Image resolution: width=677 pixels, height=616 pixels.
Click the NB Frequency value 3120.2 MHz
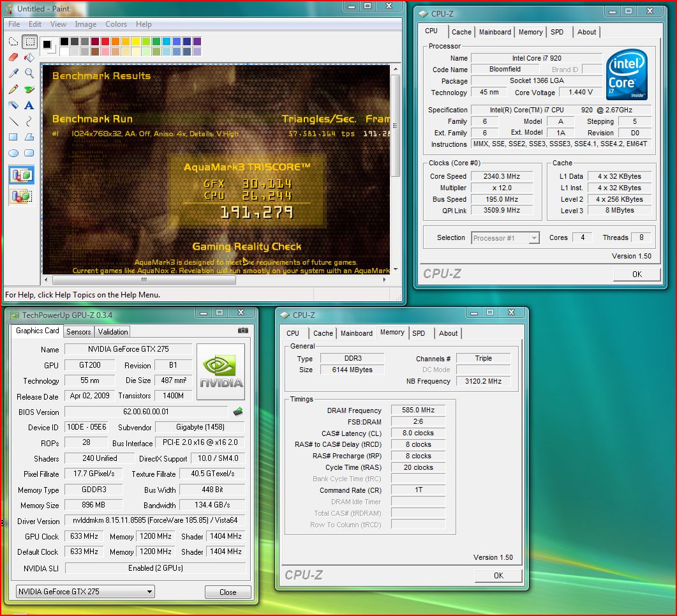coord(483,381)
